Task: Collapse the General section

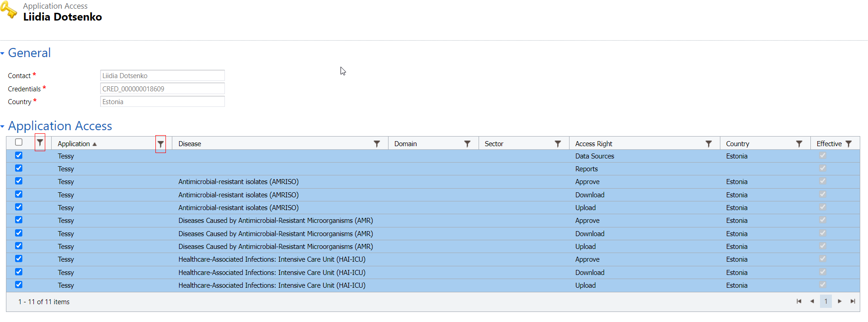Action: [x=3, y=53]
